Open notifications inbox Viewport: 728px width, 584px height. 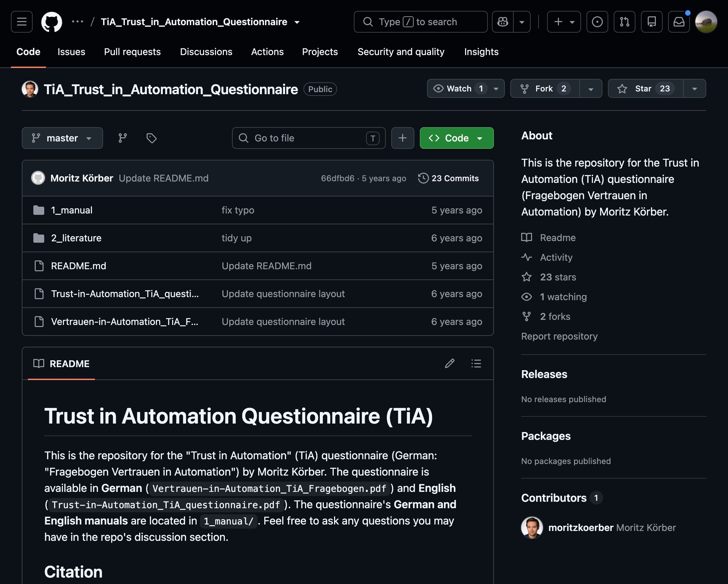click(x=679, y=22)
